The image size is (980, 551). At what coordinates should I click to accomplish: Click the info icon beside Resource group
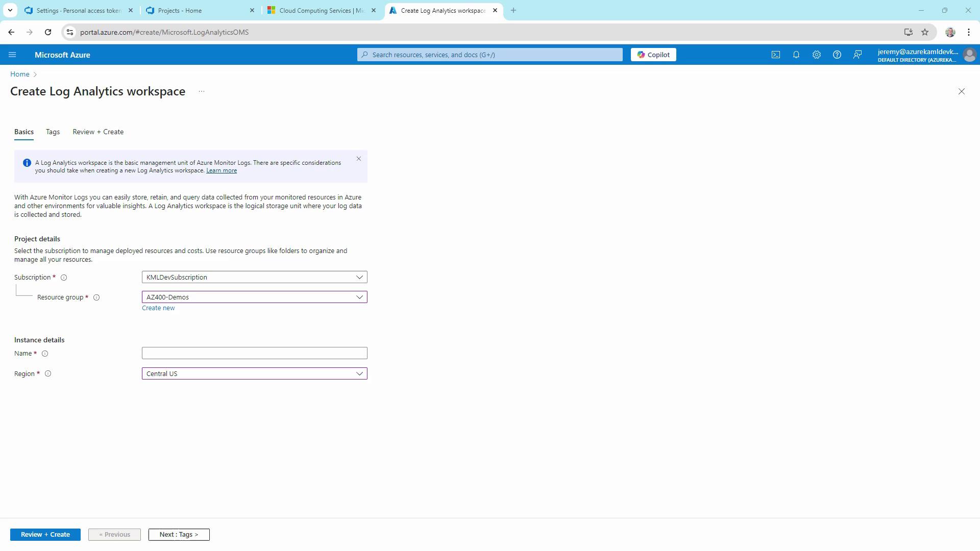(96, 297)
